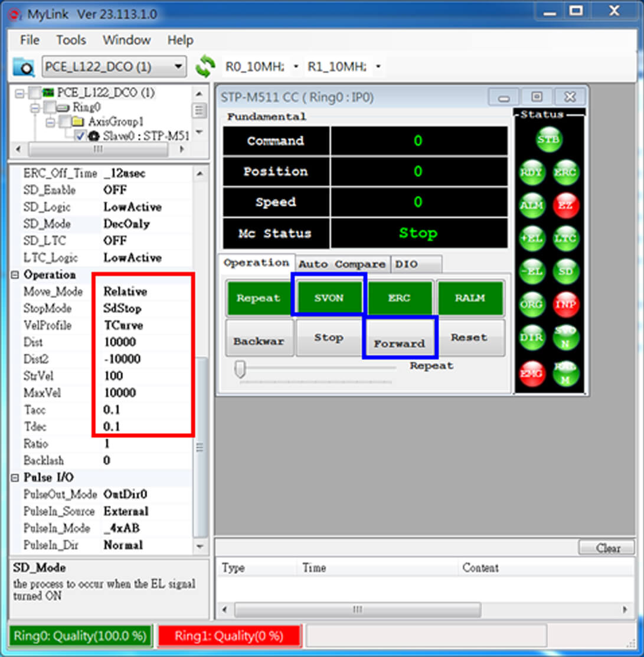This screenshot has height=657, width=644.
Task: Open the Tools menu
Action: tap(71, 40)
